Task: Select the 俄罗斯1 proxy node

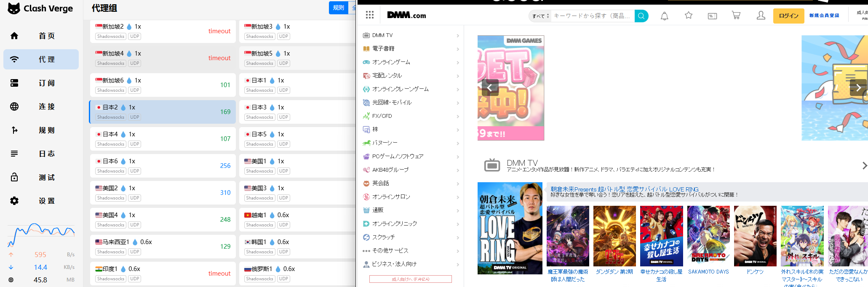Action: tap(298, 274)
